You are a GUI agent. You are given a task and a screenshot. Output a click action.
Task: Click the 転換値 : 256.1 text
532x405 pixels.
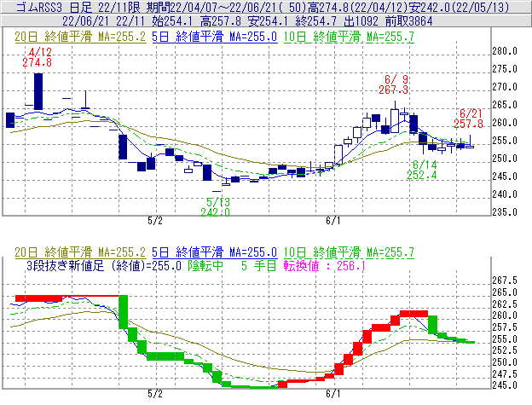[x=325, y=265]
